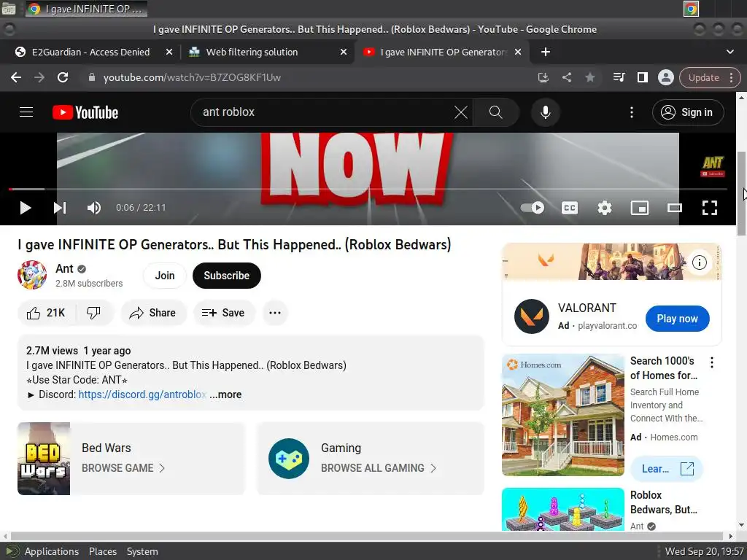
Task: Play the video
Action: (x=26, y=208)
